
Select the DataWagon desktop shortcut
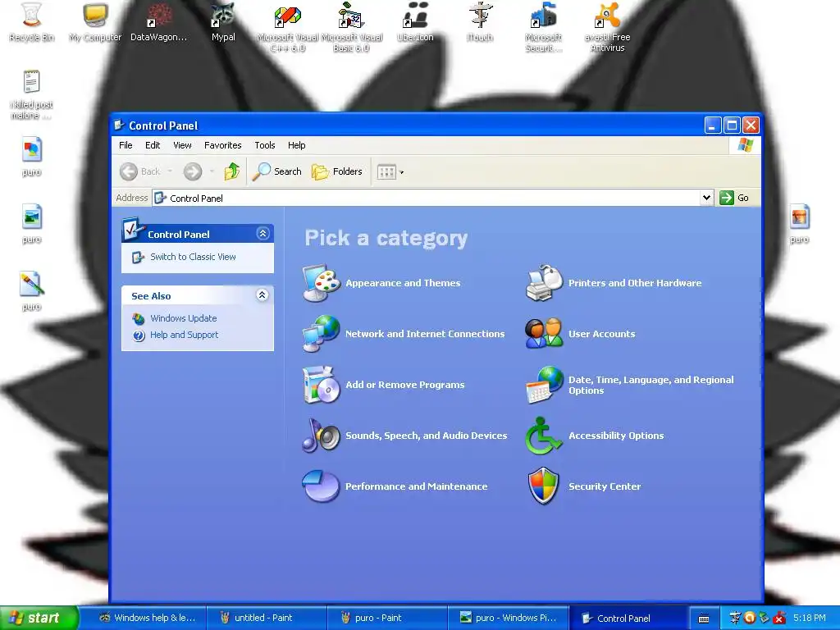(159, 23)
